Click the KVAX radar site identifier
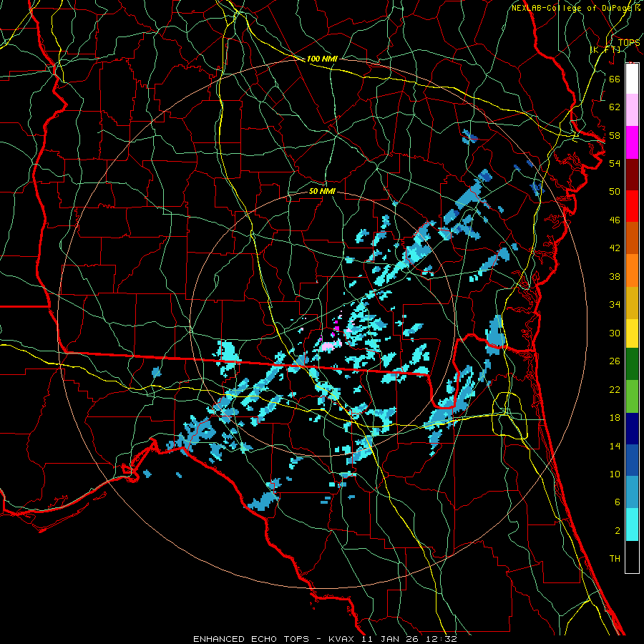 [x=343, y=639]
